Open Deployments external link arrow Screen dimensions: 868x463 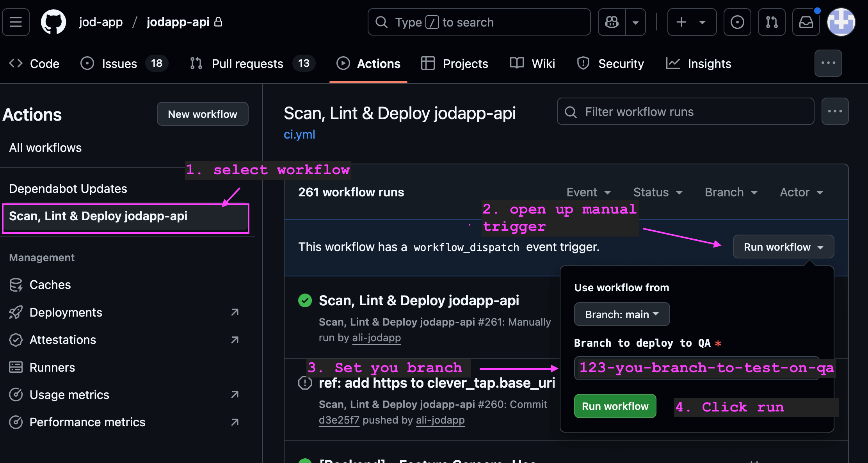point(235,312)
